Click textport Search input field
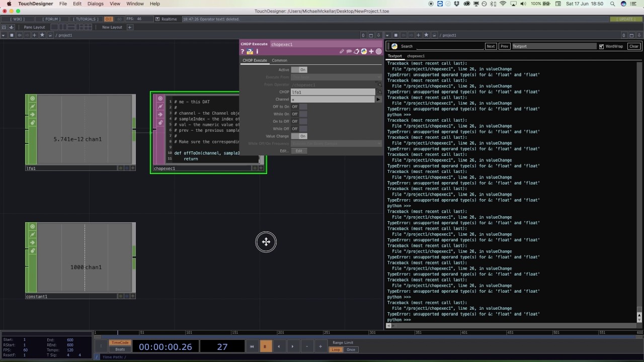 pyautogui.click(x=450, y=46)
